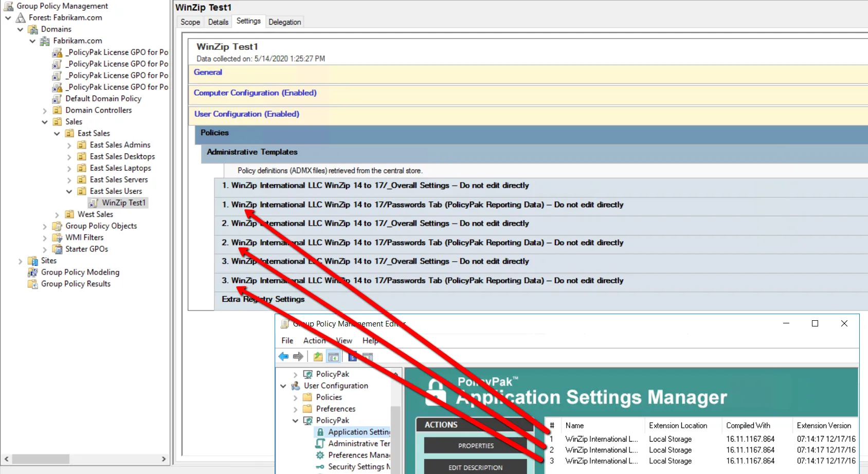Click the left pane horizontal scrollbar thumb

[41, 459]
